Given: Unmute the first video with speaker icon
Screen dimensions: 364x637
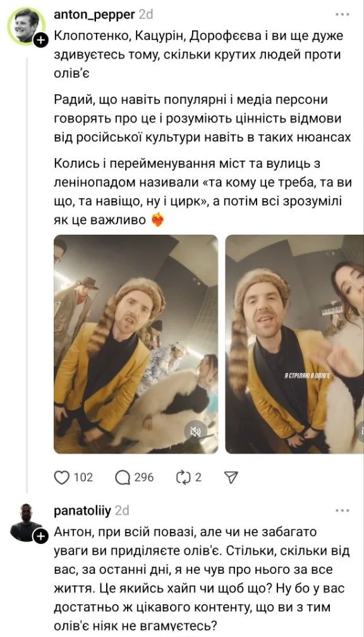Looking at the screenshot, I should click(196, 432).
